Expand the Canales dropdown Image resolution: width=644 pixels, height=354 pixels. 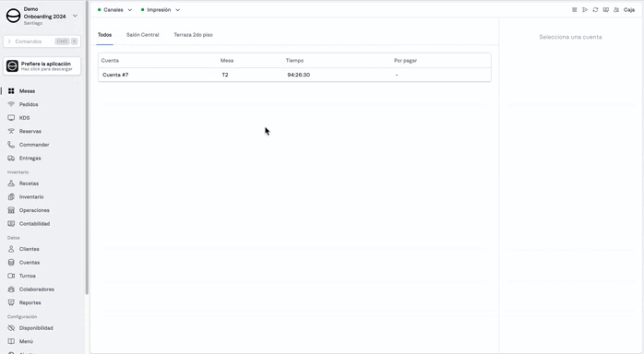point(114,10)
